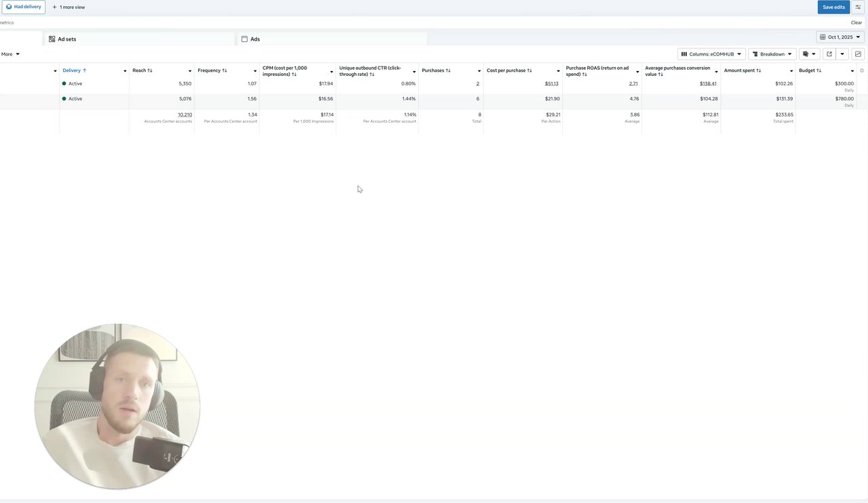Open Cost per purchase column options arrow
The width and height of the screenshot is (868, 503).
click(x=558, y=71)
